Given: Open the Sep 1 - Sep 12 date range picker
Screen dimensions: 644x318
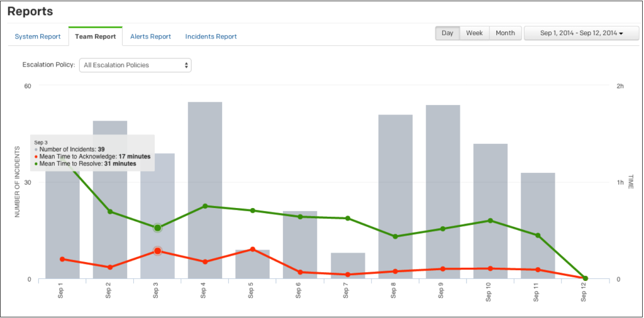Looking at the screenshot, I should tap(580, 33).
